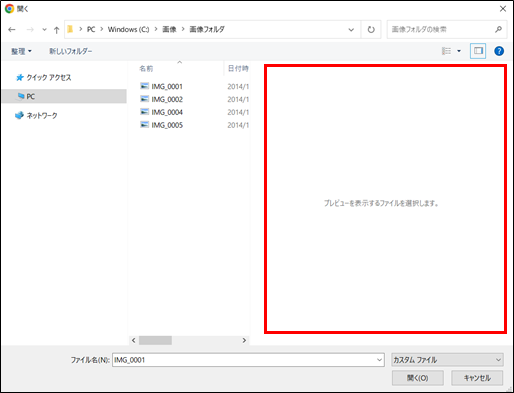Select PC in the navigation pane
This screenshot has height=393, width=514.
pos(64,96)
